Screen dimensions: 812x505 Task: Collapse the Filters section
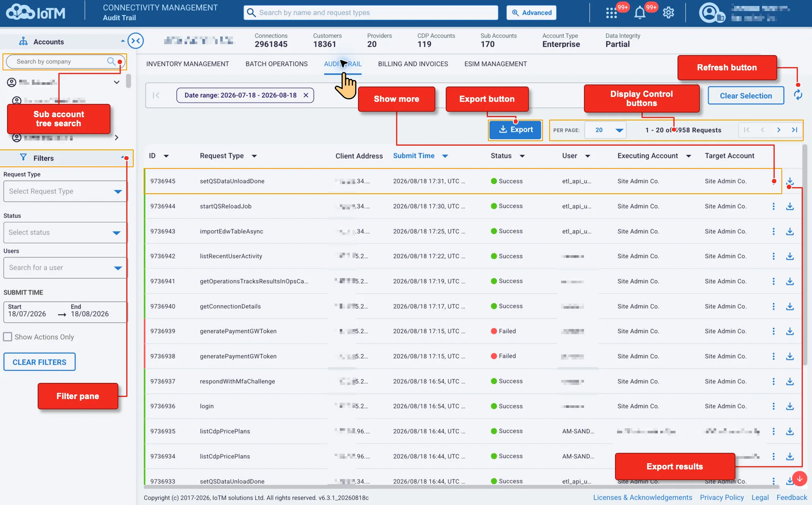click(123, 157)
